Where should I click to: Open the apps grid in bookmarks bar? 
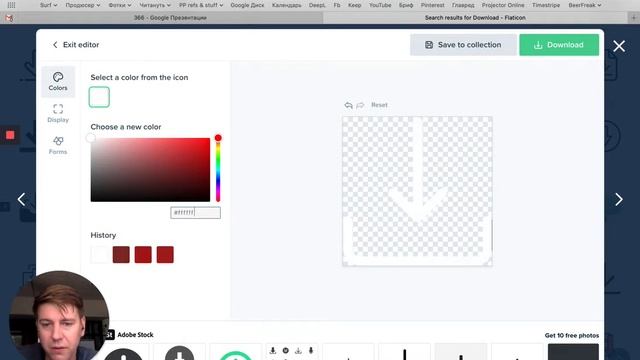11,5
